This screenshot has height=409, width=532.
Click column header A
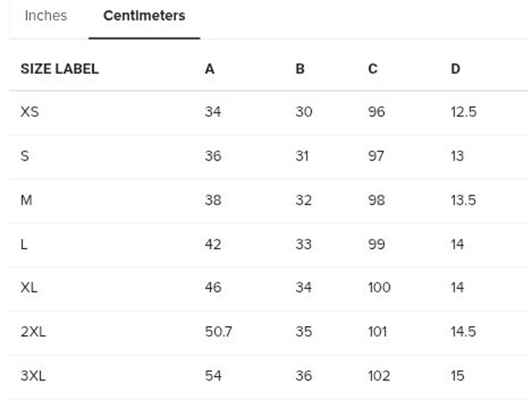pyautogui.click(x=209, y=69)
